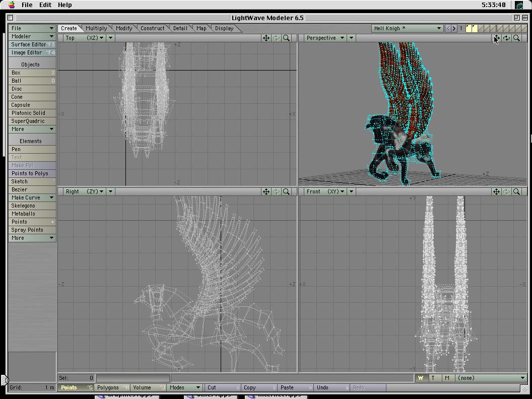Click the zoom magnifier in Top viewport
The image size is (532, 399).
click(x=286, y=38)
